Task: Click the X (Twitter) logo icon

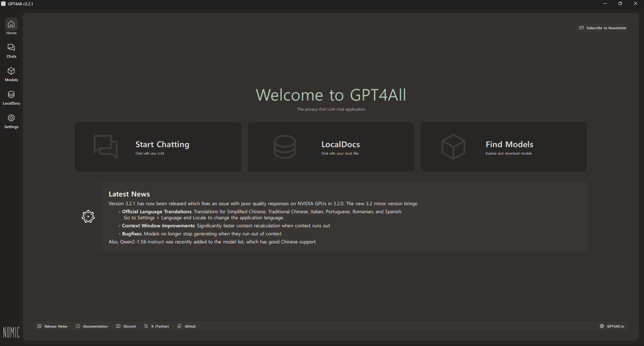Action: point(146,326)
